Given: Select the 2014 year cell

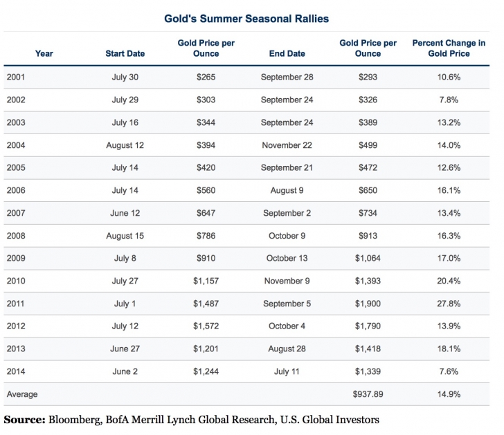Looking at the screenshot, I should [x=16, y=371].
